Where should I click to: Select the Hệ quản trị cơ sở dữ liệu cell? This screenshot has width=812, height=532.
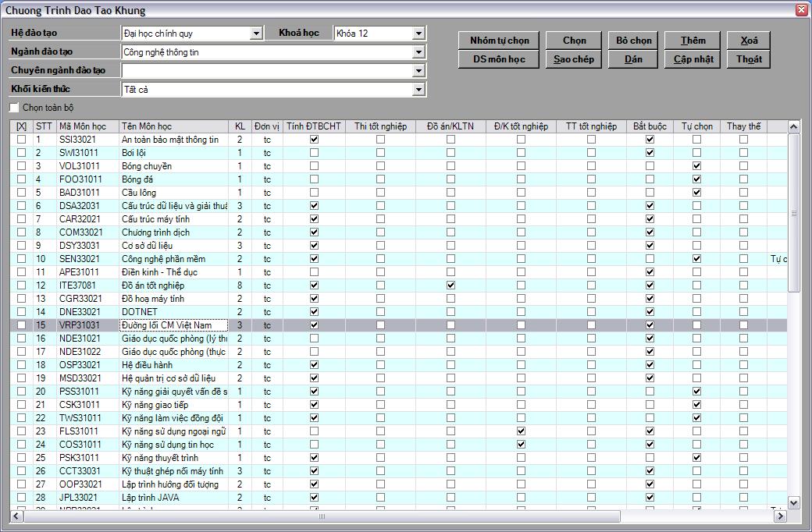click(173, 378)
